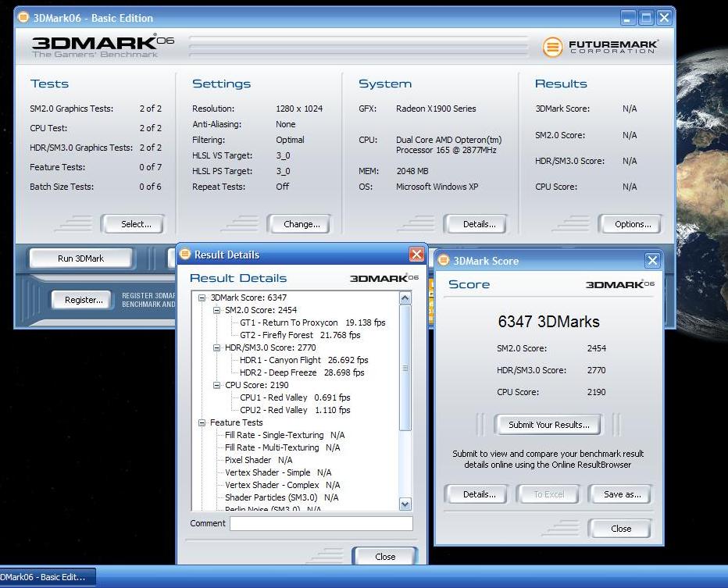Select Fill Rate - Multi-Texturing row

282,448
